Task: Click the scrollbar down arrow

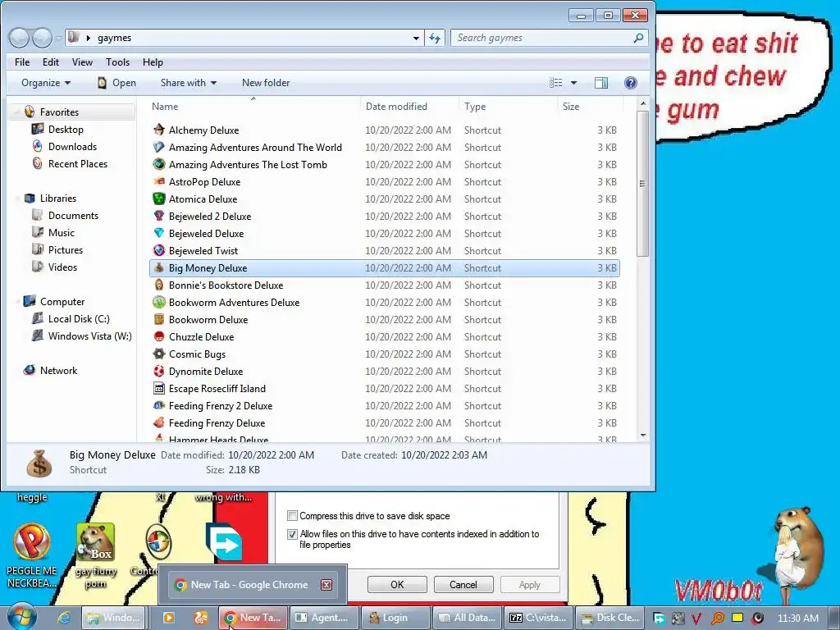Action: (x=643, y=436)
